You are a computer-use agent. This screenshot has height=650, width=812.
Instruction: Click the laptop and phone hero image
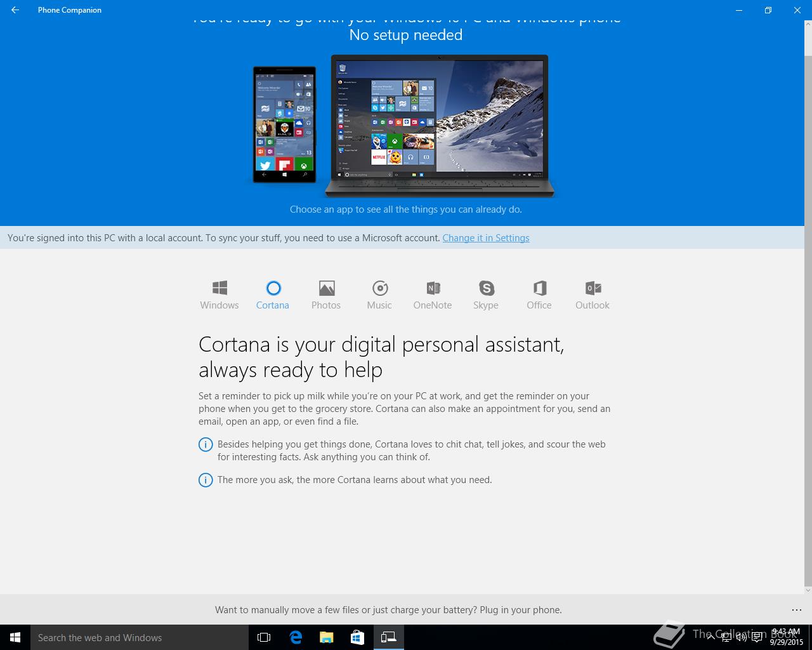403,126
